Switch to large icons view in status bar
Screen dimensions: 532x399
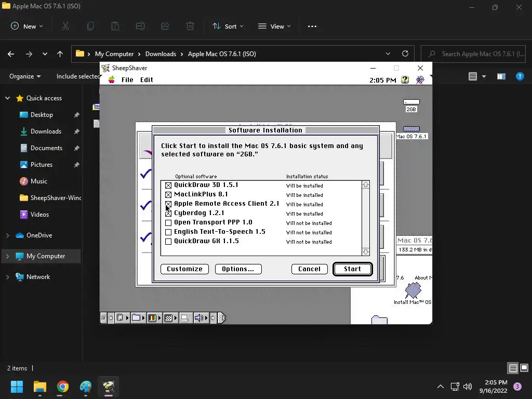tap(524, 368)
